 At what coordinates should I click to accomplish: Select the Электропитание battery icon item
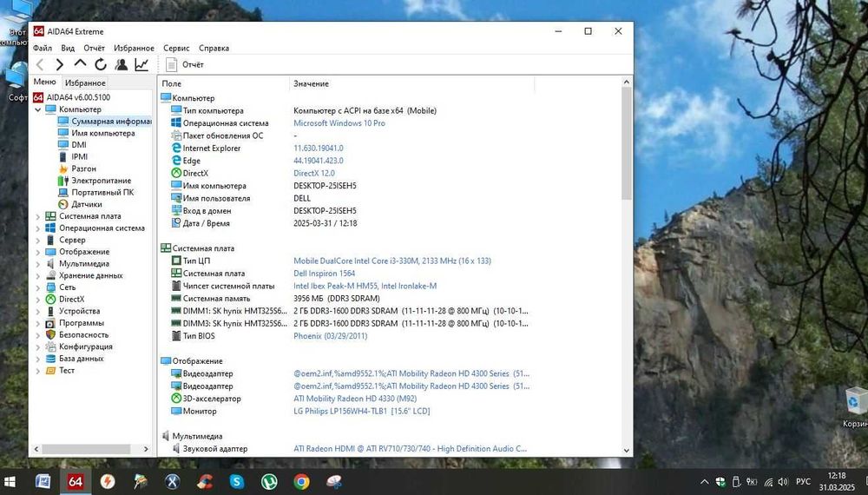pos(95,181)
